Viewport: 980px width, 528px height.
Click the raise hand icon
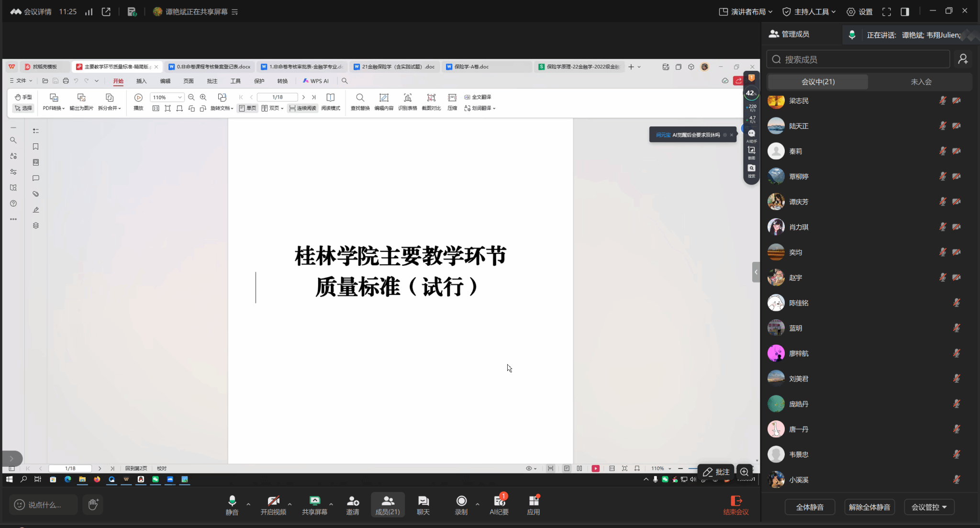pos(93,504)
